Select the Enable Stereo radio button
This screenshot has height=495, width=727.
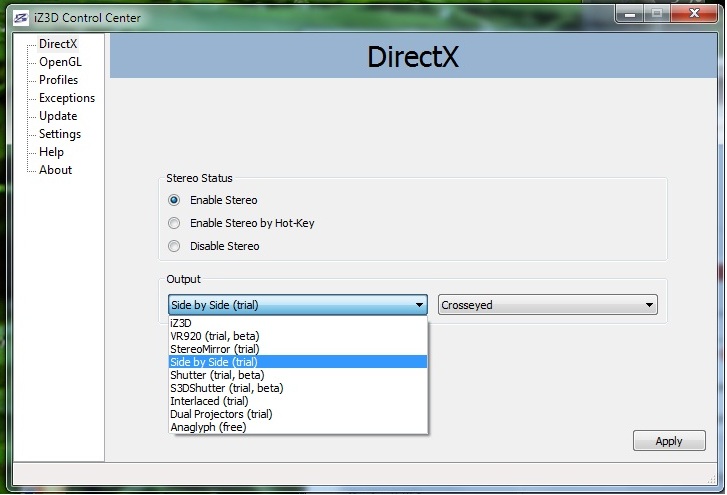pos(174,200)
